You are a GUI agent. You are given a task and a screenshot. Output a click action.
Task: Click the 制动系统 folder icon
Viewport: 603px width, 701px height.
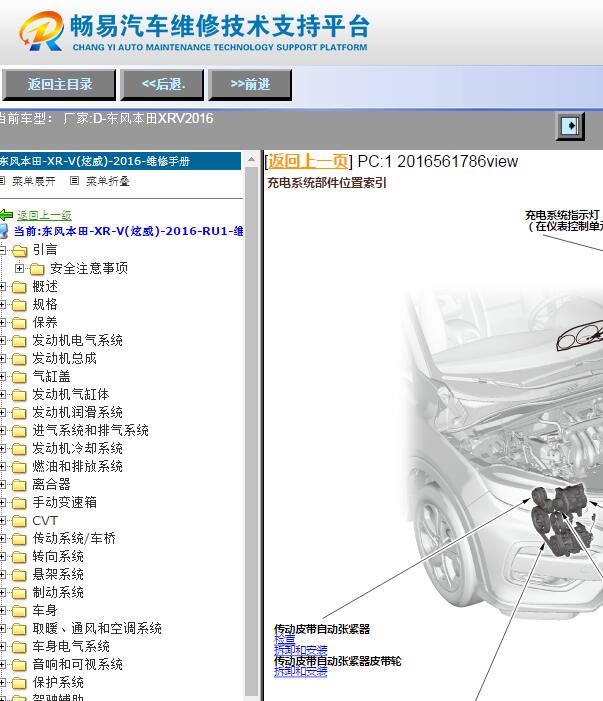click(19, 593)
